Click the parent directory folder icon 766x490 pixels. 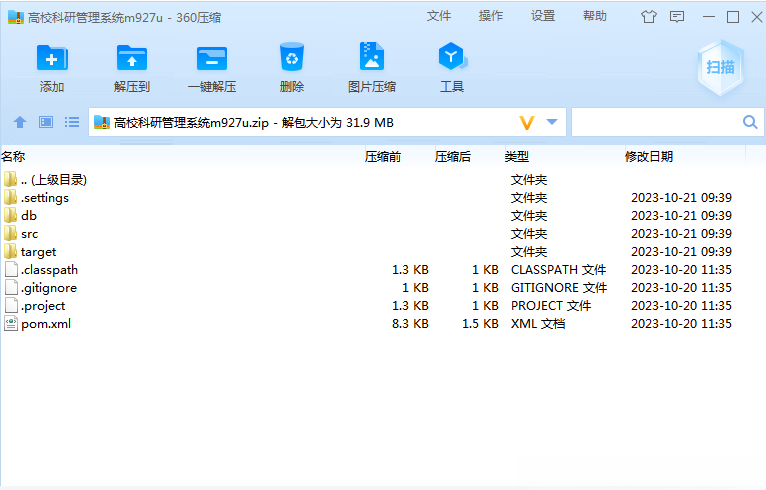point(11,179)
